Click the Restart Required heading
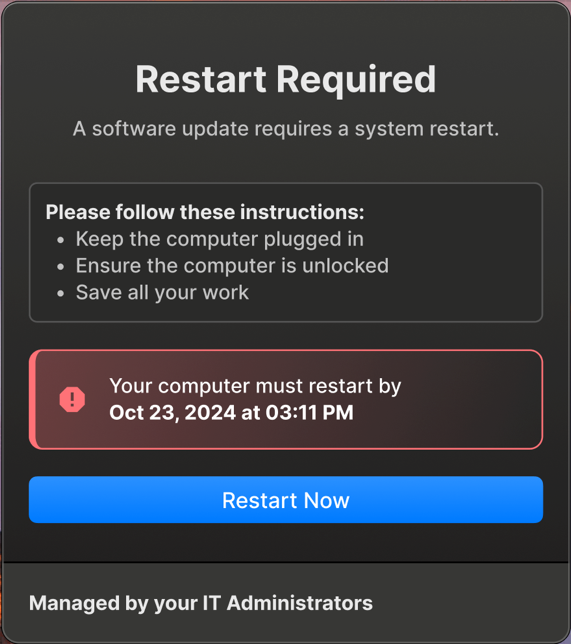The image size is (571, 644). 286,79
